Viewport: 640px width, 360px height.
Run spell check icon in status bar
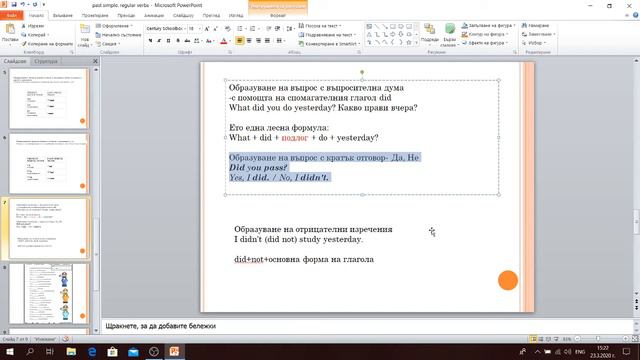(x=65, y=339)
